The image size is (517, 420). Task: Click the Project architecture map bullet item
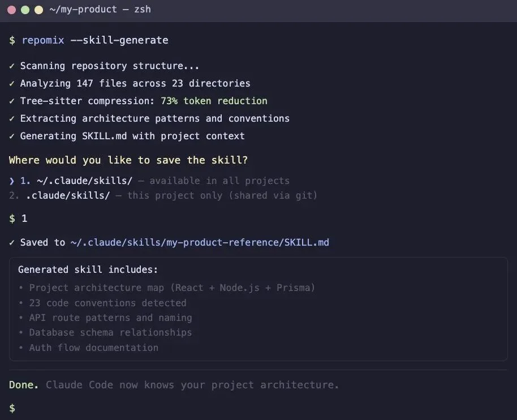(172, 288)
